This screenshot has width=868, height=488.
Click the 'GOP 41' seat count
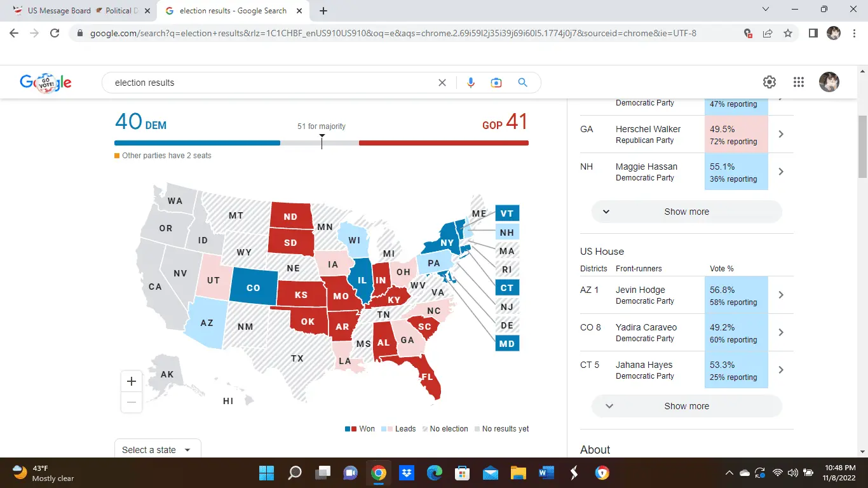[505, 122]
